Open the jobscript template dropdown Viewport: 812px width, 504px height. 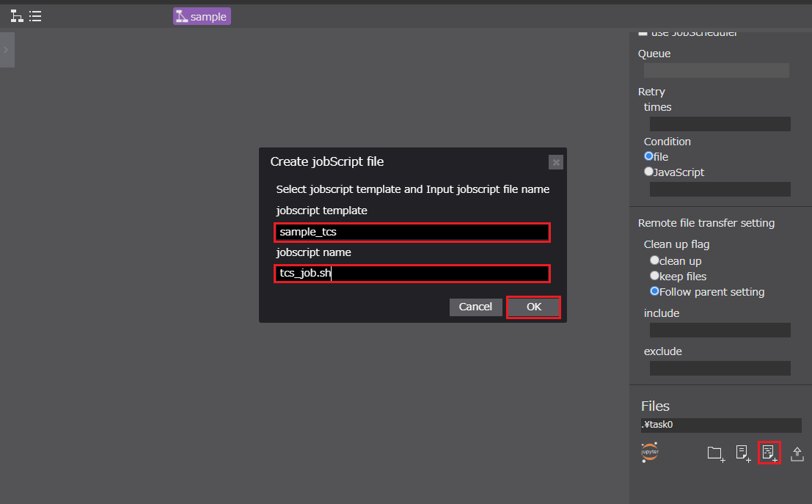pyautogui.click(x=412, y=232)
